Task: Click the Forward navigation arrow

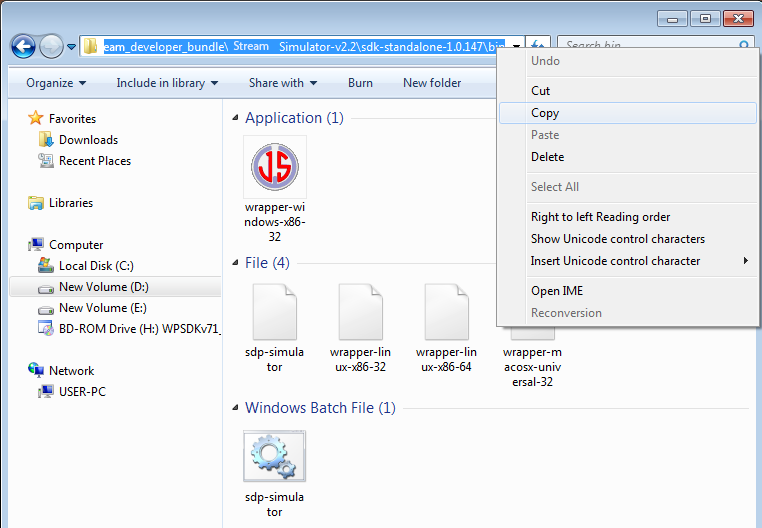Action: [51, 47]
